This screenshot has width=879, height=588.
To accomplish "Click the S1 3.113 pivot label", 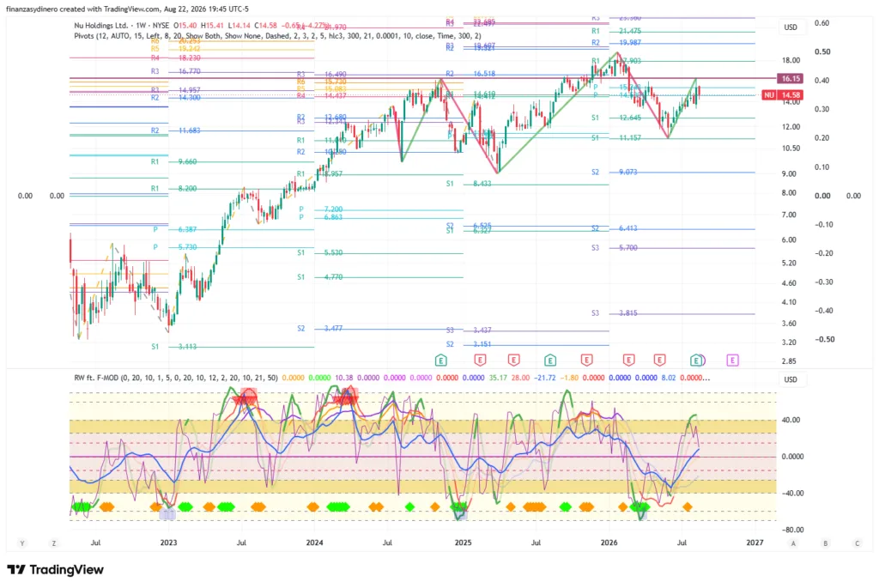I will point(173,347).
